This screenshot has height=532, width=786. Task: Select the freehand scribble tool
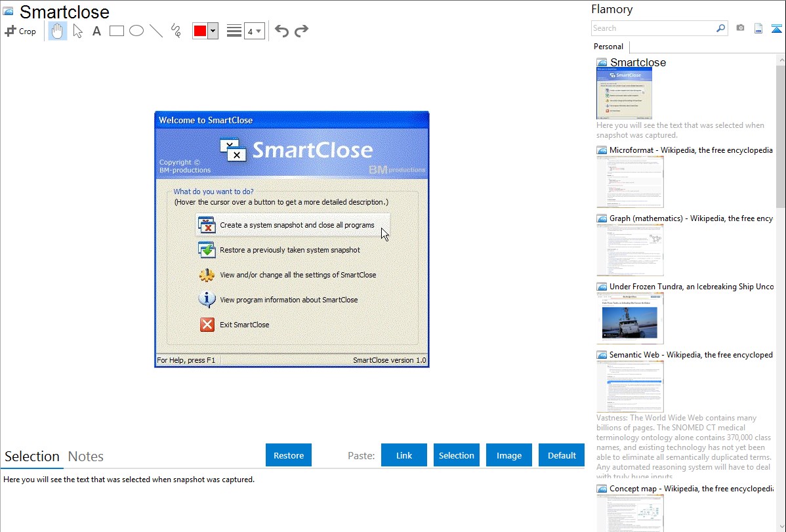tap(176, 31)
